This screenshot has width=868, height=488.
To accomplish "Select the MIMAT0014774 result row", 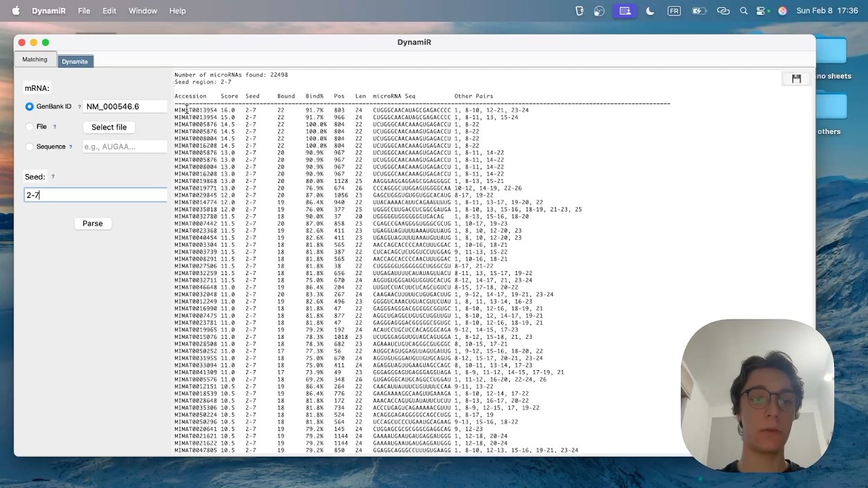I will 359,203.
